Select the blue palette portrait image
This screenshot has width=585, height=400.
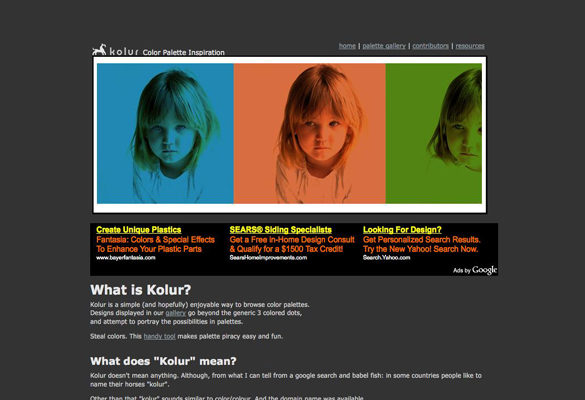(x=165, y=134)
